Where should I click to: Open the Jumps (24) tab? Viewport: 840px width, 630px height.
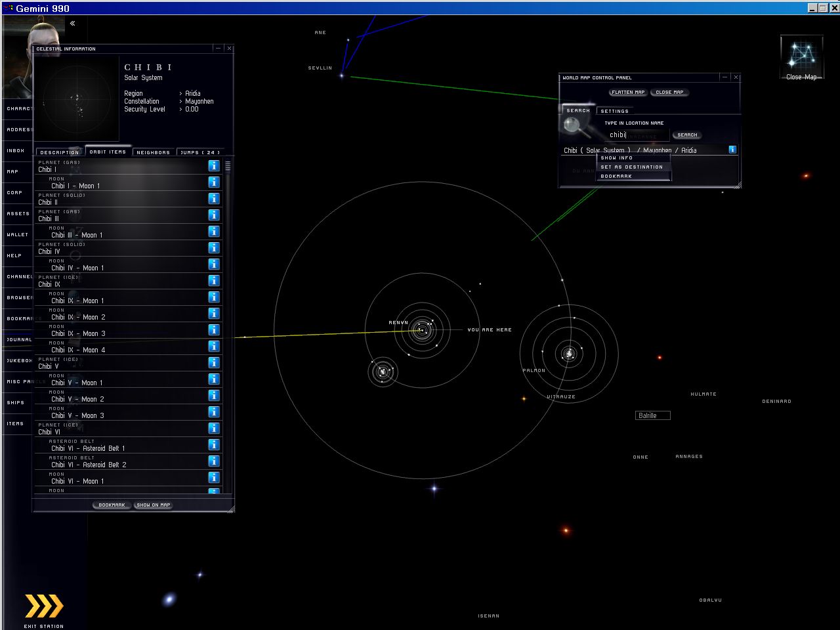[x=200, y=152]
